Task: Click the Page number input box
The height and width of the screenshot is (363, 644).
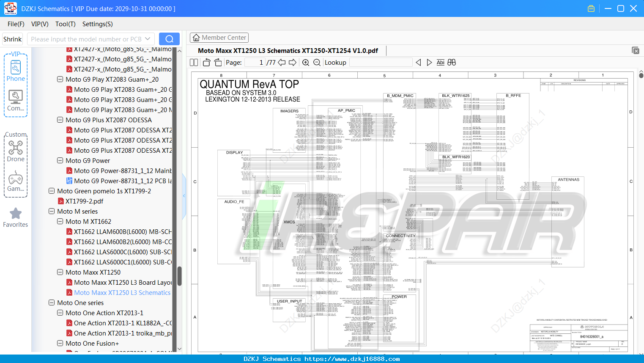Action: click(255, 62)
